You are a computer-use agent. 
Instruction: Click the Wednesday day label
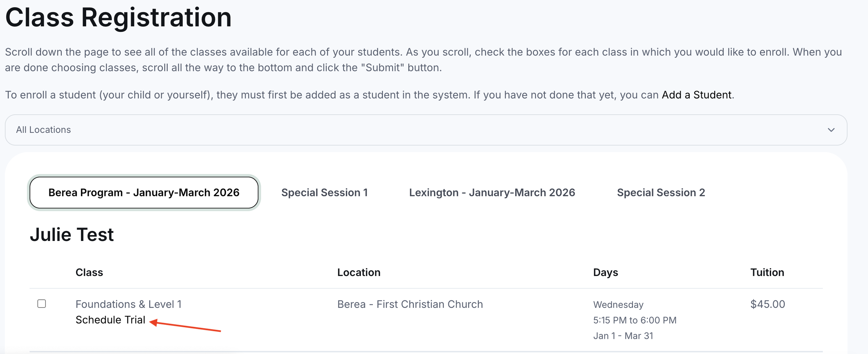coord(618,305)
